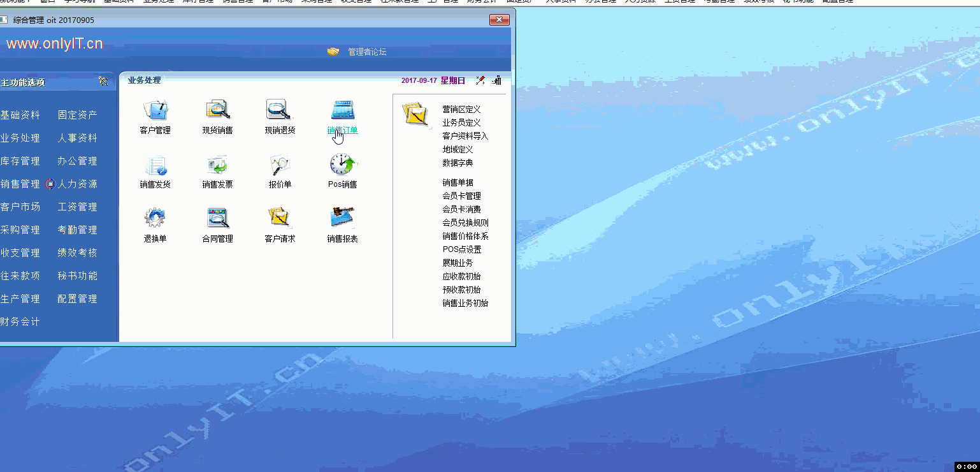Click the icon beside 主功能选项 header

click(x=103, y=82)
